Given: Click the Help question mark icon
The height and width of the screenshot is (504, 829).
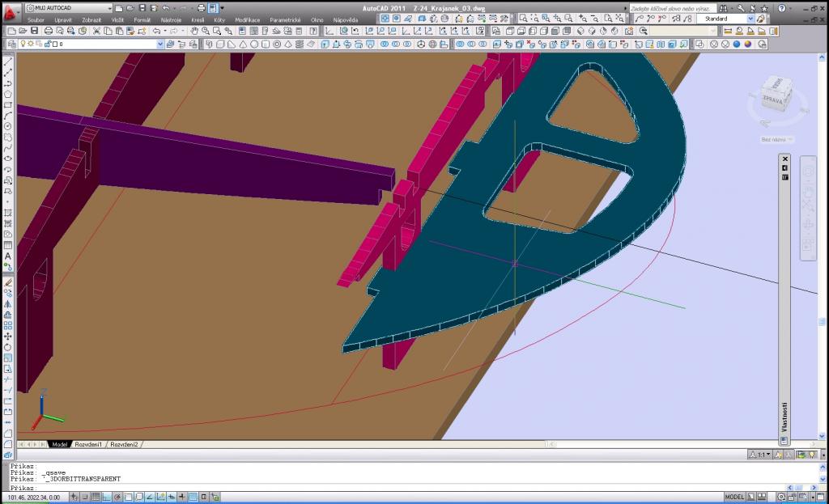Looking at the screenshot, I should 782,8.
